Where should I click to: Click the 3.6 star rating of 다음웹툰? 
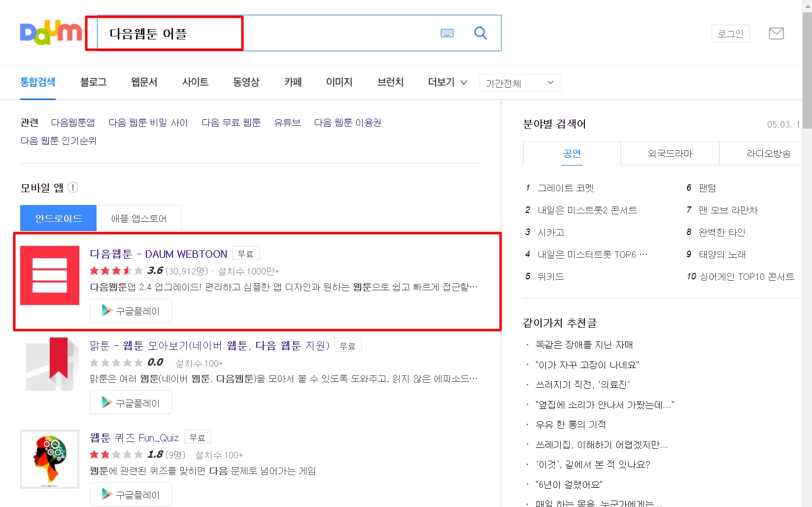pos(126,270)
